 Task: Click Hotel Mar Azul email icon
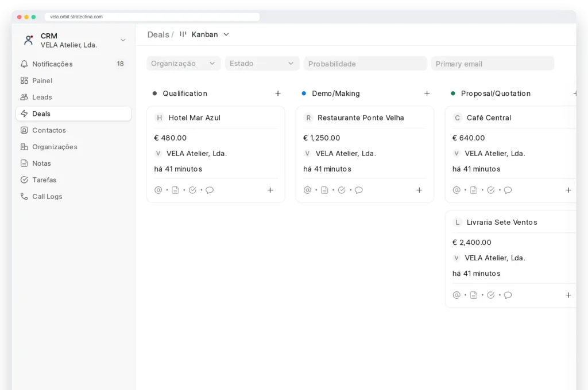click(158, 190)
